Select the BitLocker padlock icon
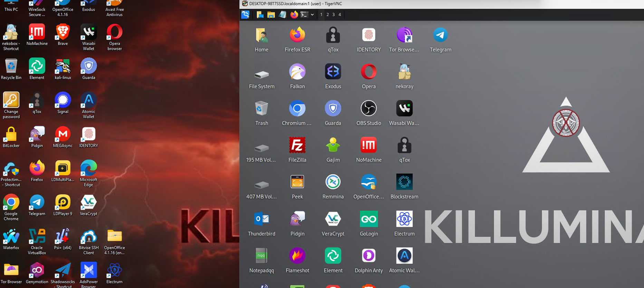Screen dimensions: 644x288 [x=11, y=137]
